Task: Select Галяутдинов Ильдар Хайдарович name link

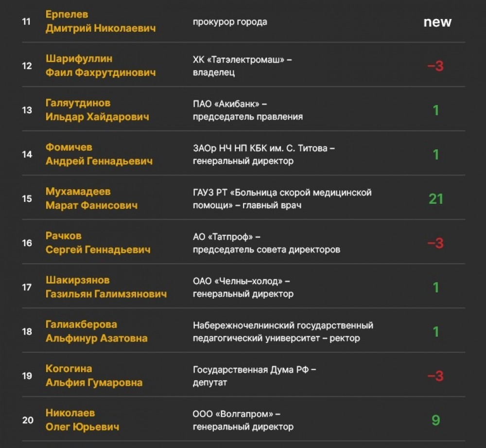Action: [x=97, y=110]
